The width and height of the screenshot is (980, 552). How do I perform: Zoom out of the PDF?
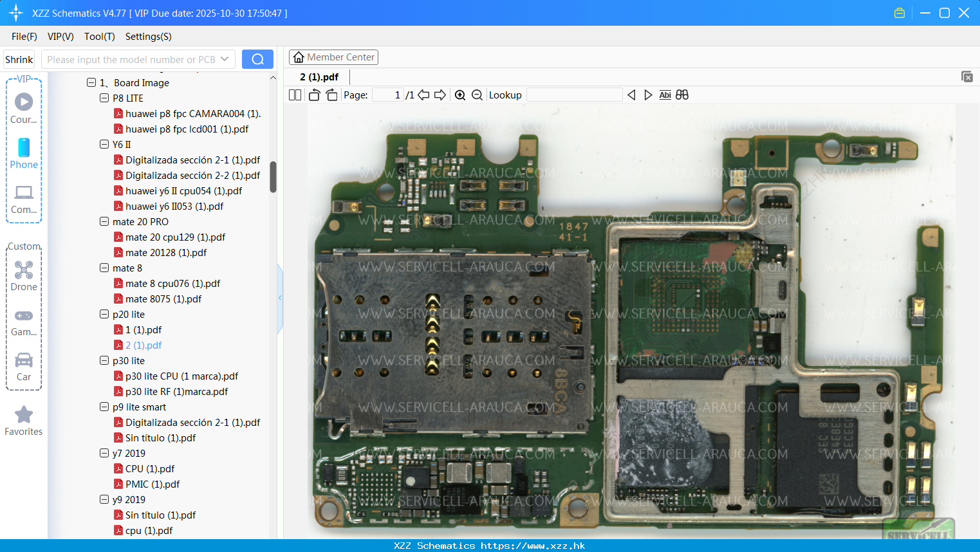pyautogui.click(x=477, y=95)
